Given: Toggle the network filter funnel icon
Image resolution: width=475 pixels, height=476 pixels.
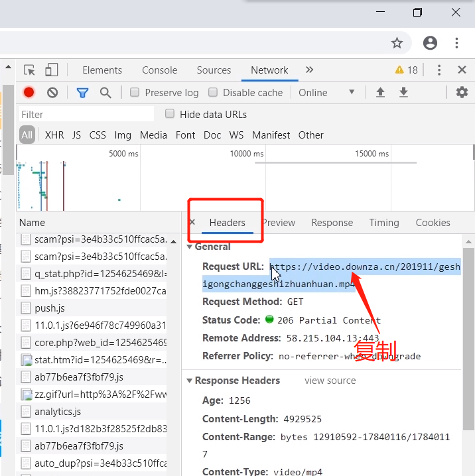Looking at the screenshot, I should (x=82, y=93).
